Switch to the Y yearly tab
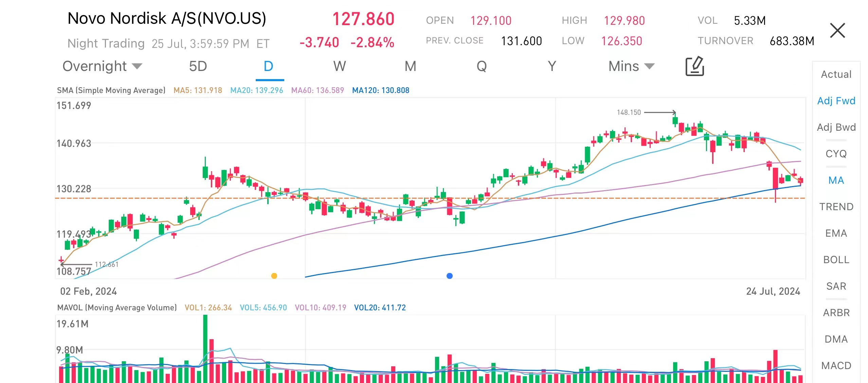The height and width of the screenshot is (383, 868). tap(552, 66)
